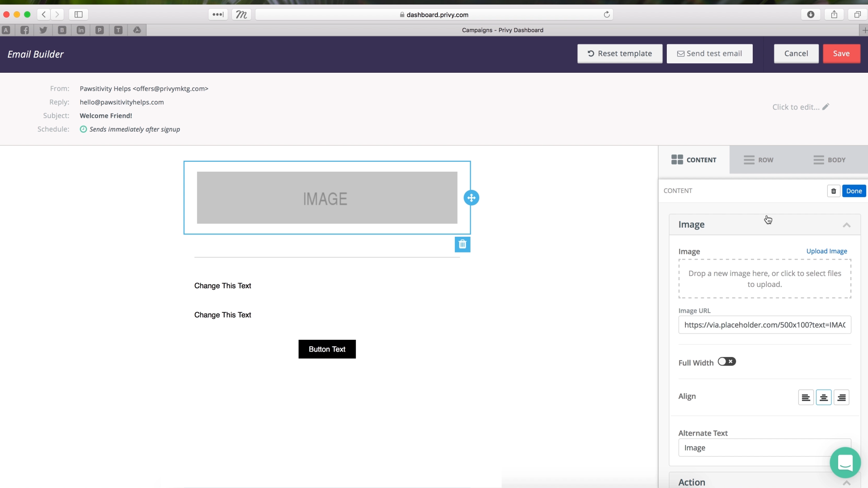Click the first Change This Text block
This screenshot has height=488, width=868.
(x=222, y=286)
